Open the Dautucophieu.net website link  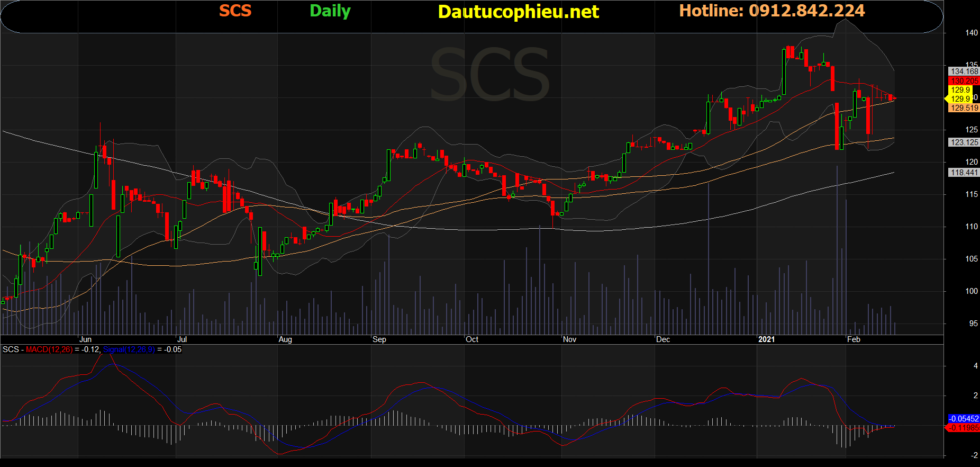[x=518, y=12]
